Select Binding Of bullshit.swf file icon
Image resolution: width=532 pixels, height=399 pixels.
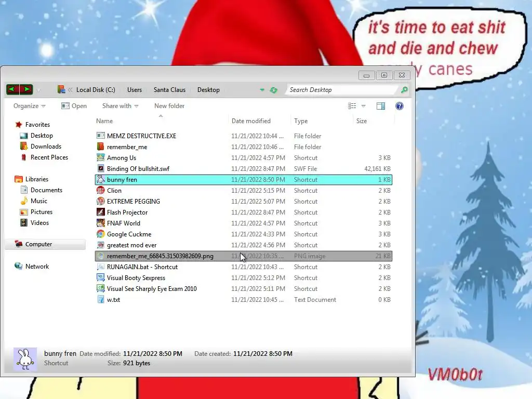pos(100,168)
